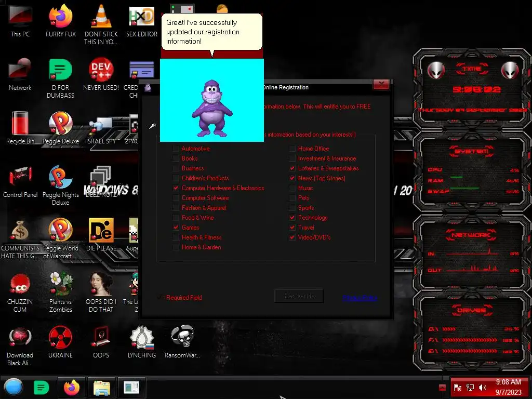This screenshot has width=532, height=399.
Task: Check the Sports checkbox
Action: (292, 208)
